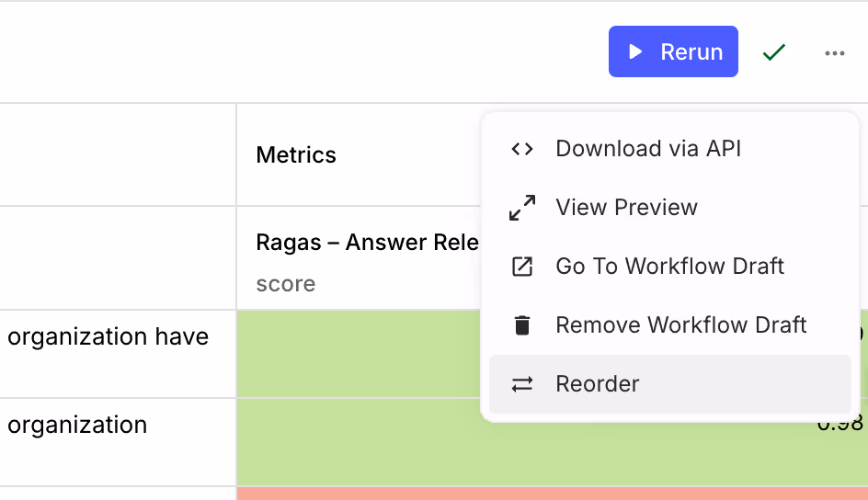Click the Ragas – Answer Rele column header
Screen dimensions: 868x500
[367, 243]
